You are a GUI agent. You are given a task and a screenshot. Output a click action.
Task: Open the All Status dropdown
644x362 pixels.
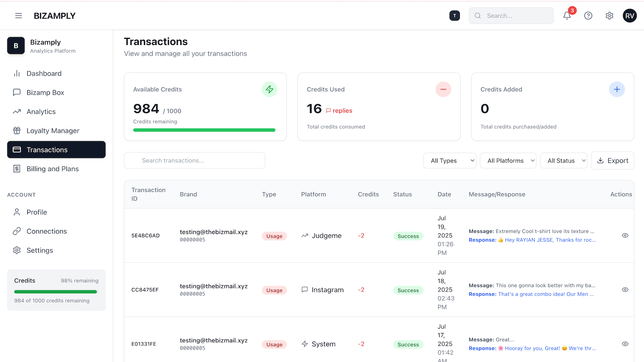(x=563, y=160)
